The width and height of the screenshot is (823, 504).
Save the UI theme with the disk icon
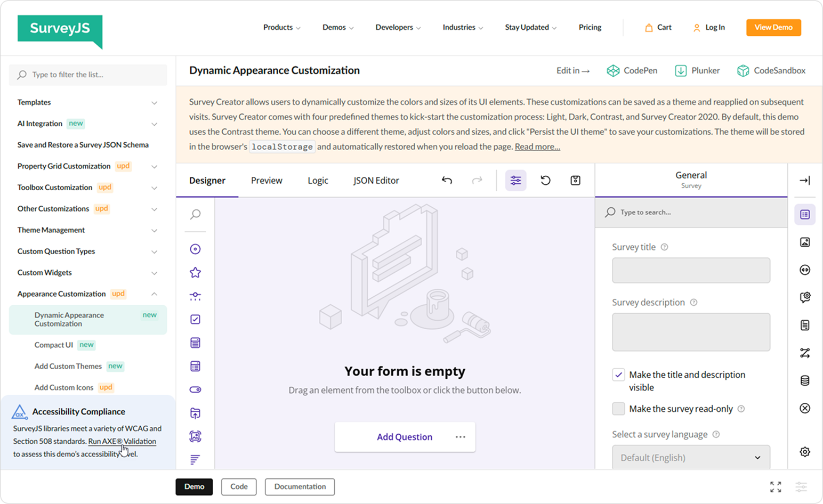click(x=575, y=180)
